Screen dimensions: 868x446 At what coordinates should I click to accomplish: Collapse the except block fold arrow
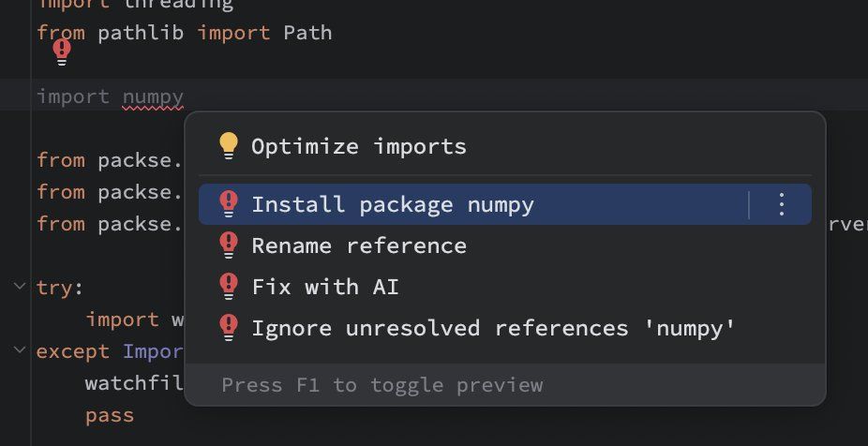coord(21,350)
